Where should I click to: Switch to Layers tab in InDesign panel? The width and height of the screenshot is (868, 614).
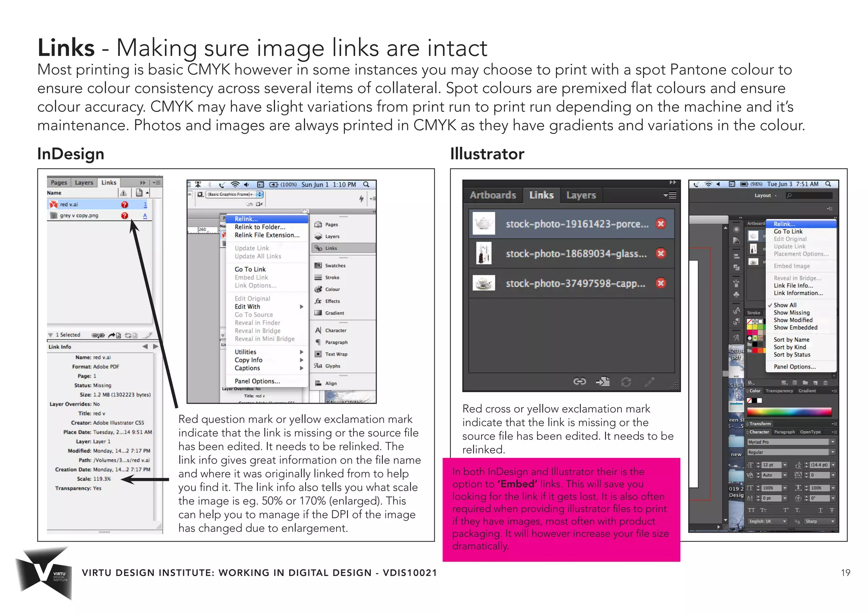click(x=84, y=183)
